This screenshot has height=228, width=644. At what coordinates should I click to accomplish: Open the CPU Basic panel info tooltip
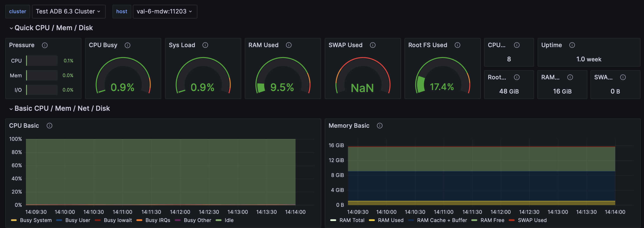[49, 126]
